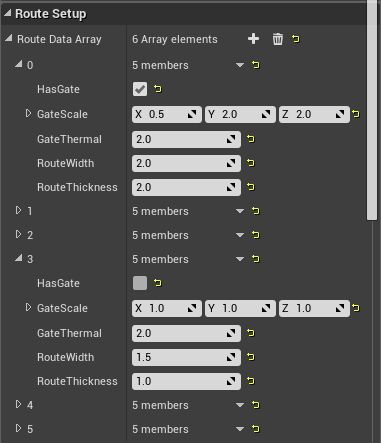Enable HasGate for array element 3
The width and height of the screenshot is (381, 443).
pyautogui.click(x=140, y=283)
